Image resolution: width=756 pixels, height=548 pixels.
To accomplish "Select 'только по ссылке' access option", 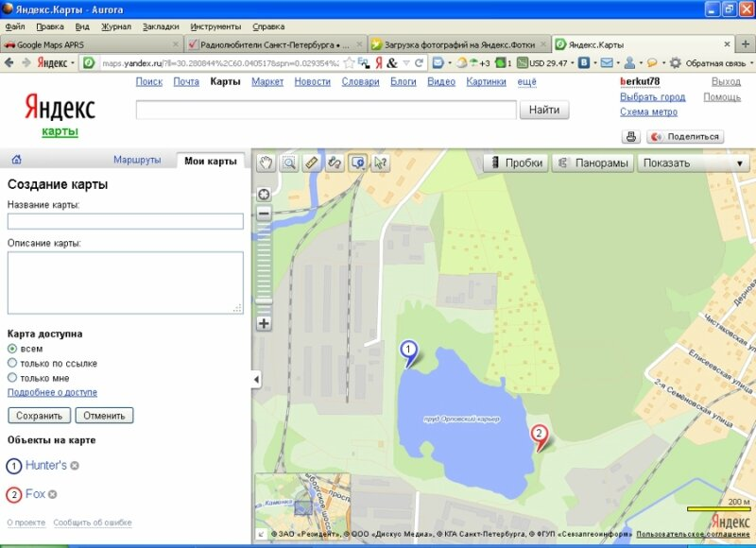I will (x=12, y=363).
